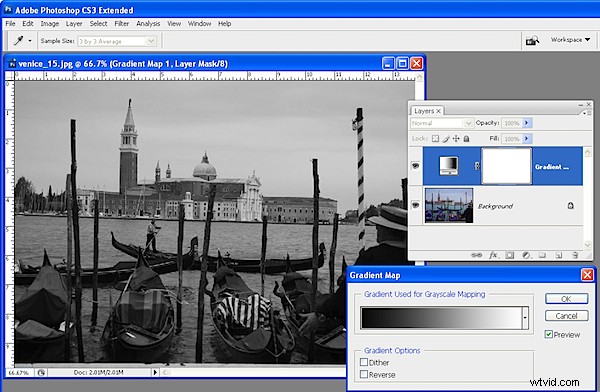Screen dimensions: 600x392
Task: Open the Filter menu
Action: point(122,24)
